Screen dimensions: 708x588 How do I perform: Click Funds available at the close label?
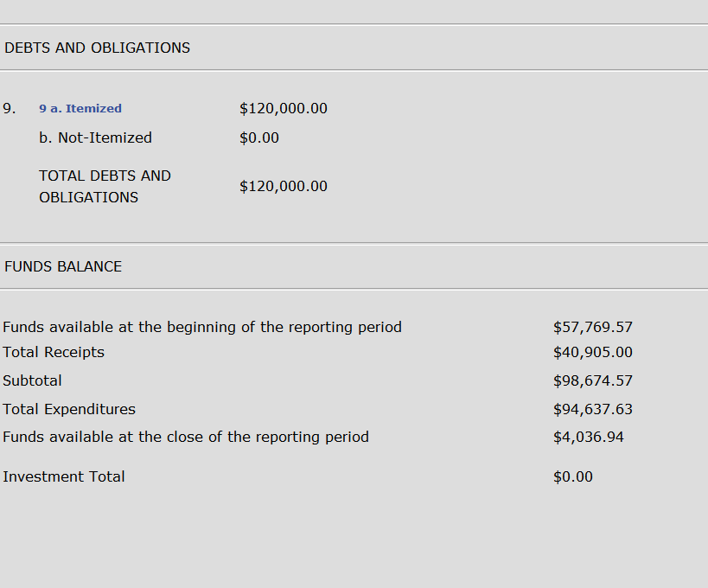(x=186, y=438)
